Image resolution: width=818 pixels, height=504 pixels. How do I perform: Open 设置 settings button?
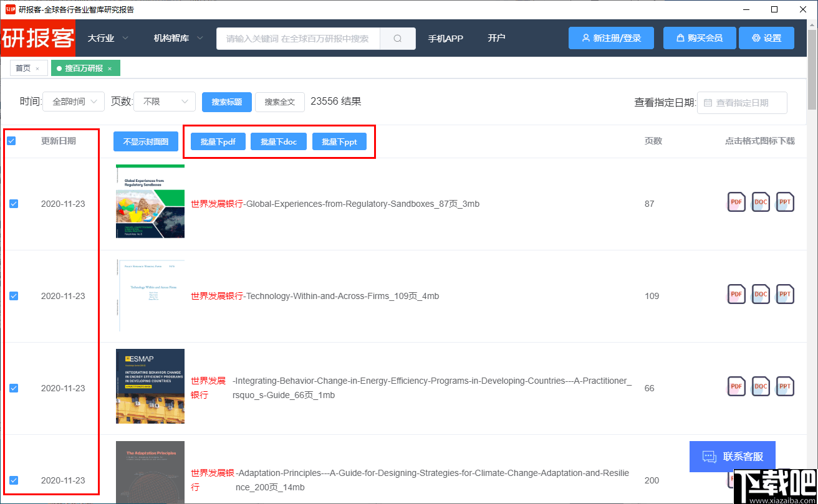tap(766, 38)
